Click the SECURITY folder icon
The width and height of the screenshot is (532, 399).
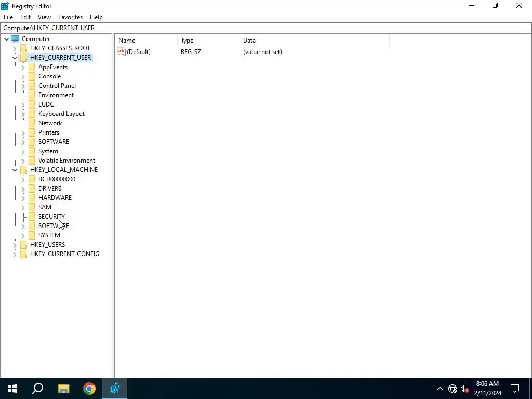(x=32, y=217)
